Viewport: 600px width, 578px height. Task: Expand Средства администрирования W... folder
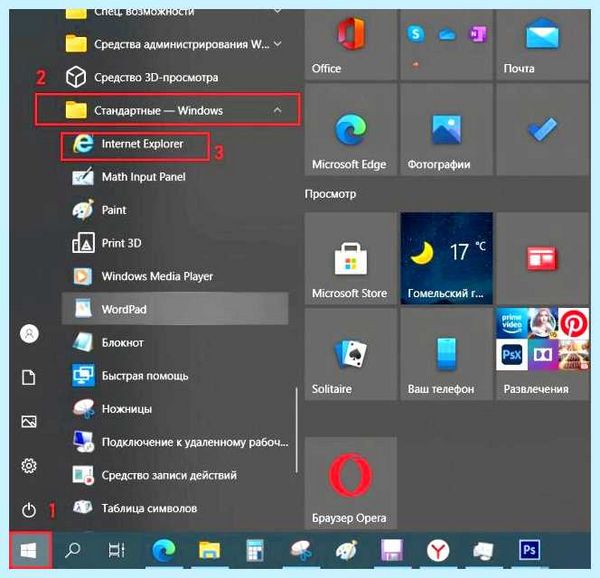[175, 44]
